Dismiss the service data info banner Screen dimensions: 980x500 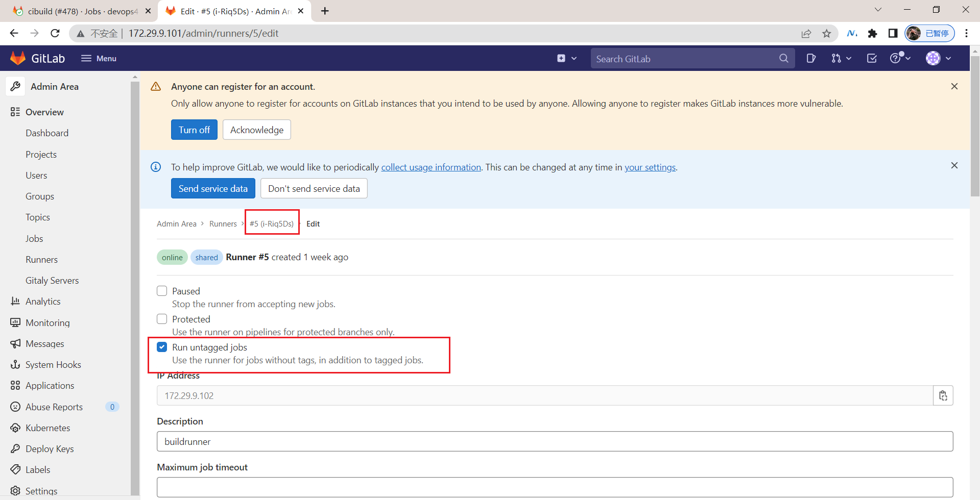tap(954, 165)
